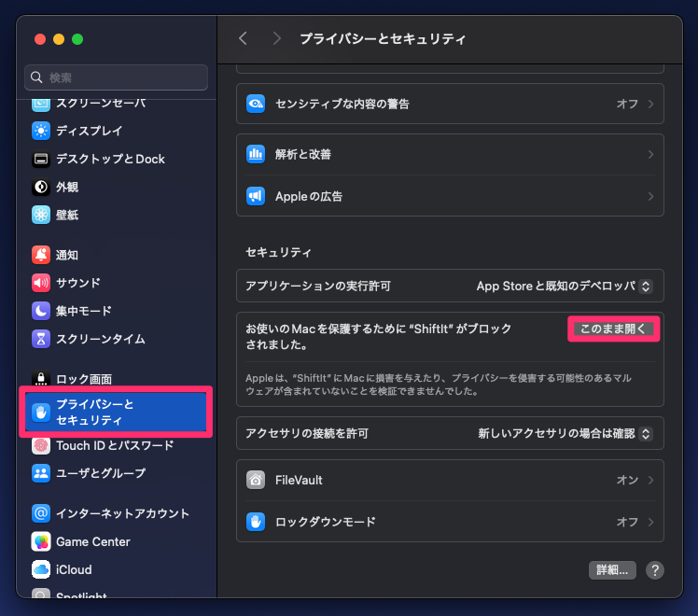This screenshot has width=698, height=616.
Task: Click the search (検索) field
Action: (117, 77)
